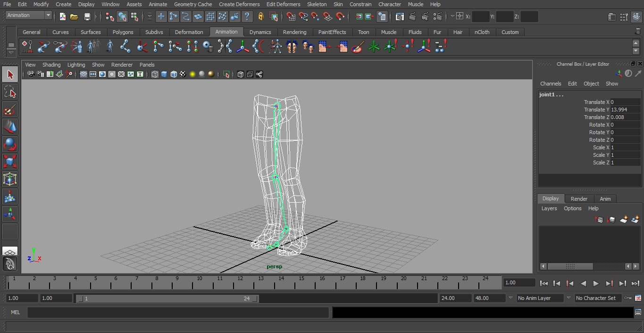This screenshot has height=333, width=644.
Task: Select the Joint Tool on the Animation shelf
Action: 125,46
